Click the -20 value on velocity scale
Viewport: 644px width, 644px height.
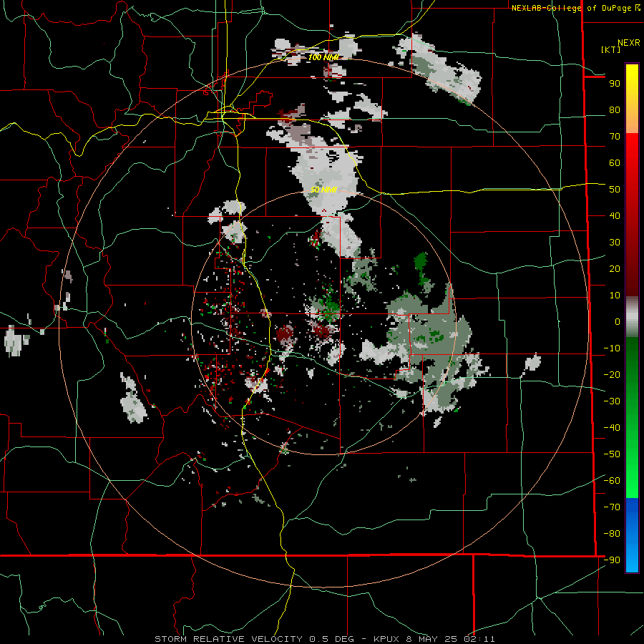point(612,375)
